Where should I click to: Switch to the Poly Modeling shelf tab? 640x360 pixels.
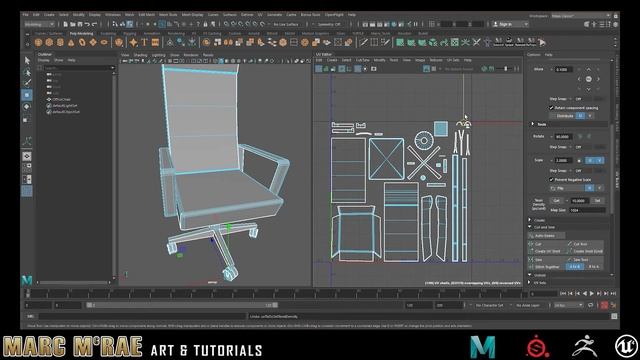click(81, 33)
